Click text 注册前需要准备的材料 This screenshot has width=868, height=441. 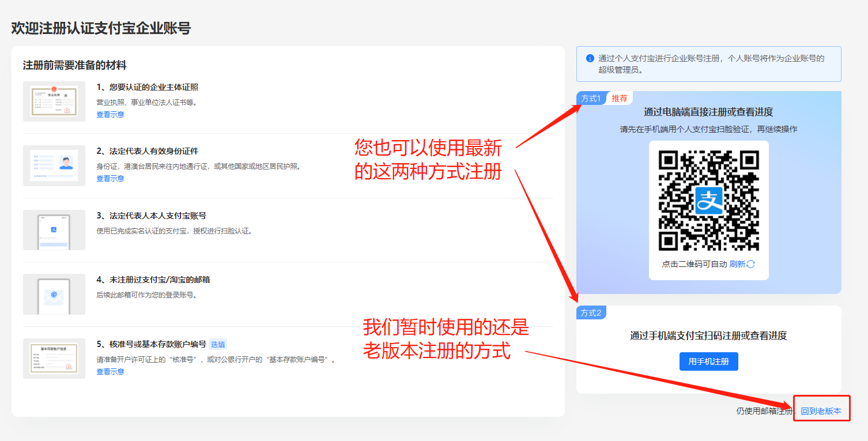74,65
